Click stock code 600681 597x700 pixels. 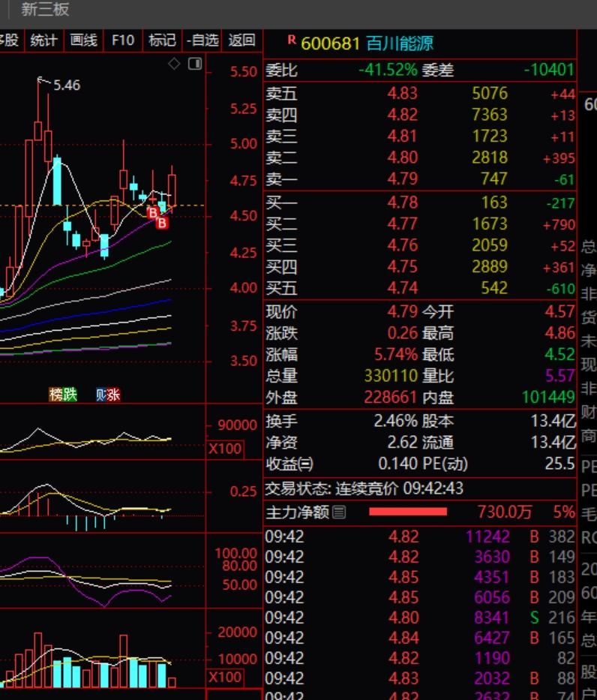(x=330, y=44)
